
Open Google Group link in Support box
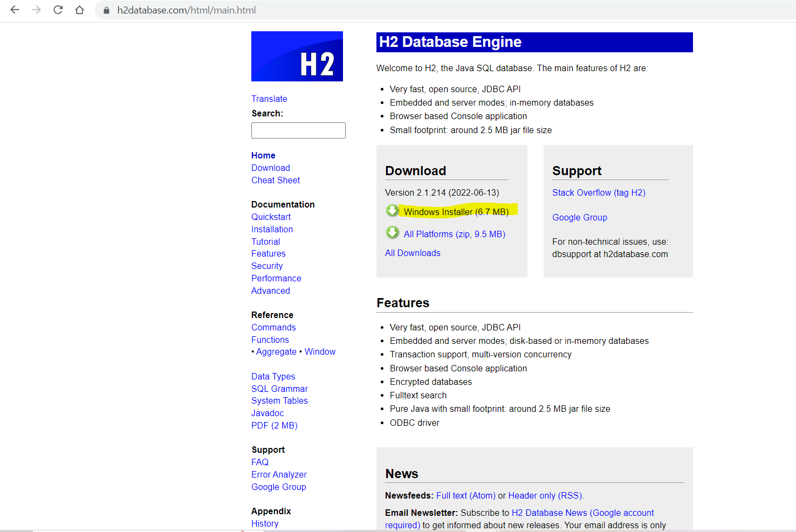580,217
